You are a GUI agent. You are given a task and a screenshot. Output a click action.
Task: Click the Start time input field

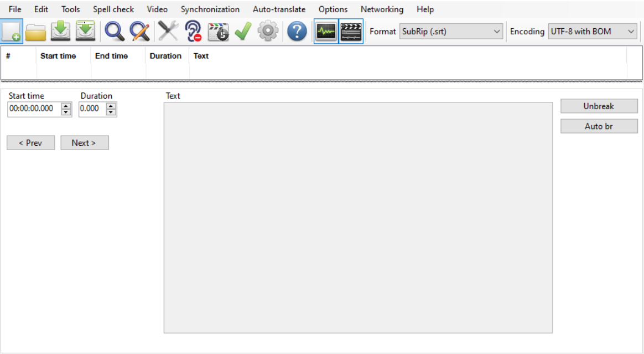pyautogui.click(x=34, y=109)
